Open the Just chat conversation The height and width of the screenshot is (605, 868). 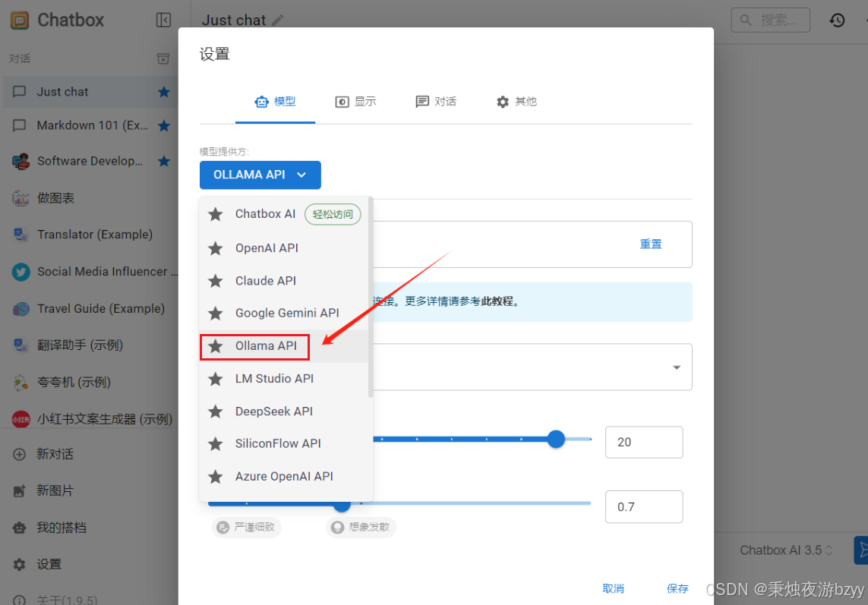point(89,92)
